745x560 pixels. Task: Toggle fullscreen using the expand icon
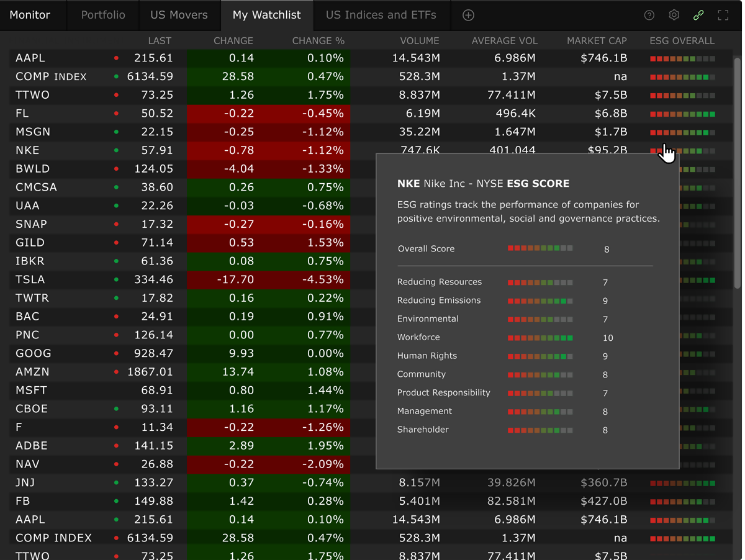pos(723,15)
